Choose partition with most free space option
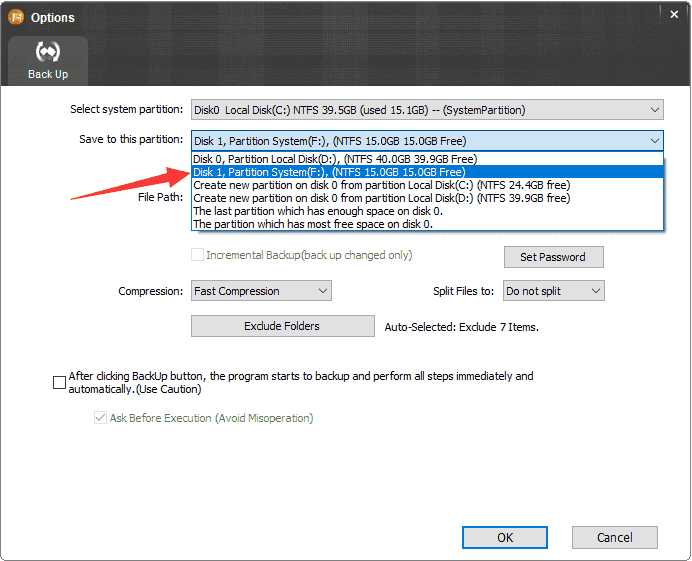 313,224
